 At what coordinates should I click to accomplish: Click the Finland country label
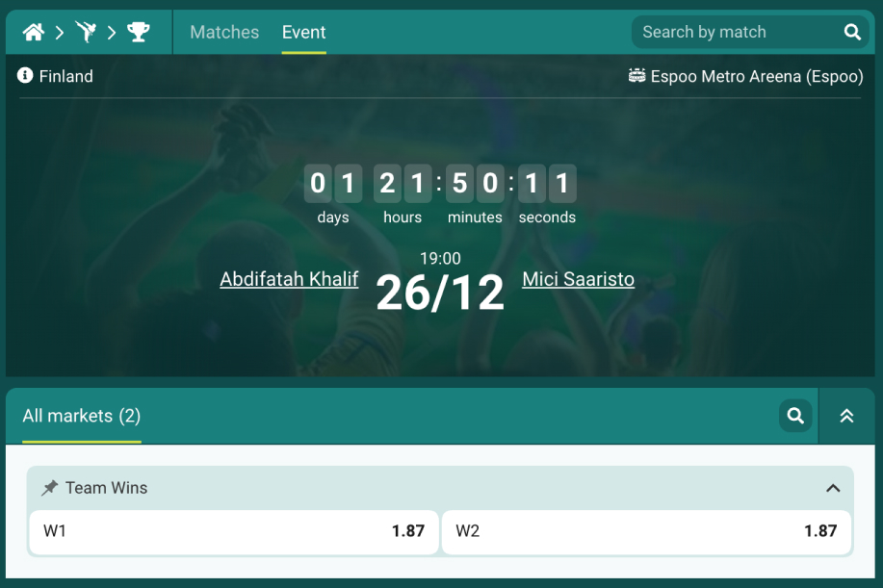pyautogui.click(x=65, y=76)
